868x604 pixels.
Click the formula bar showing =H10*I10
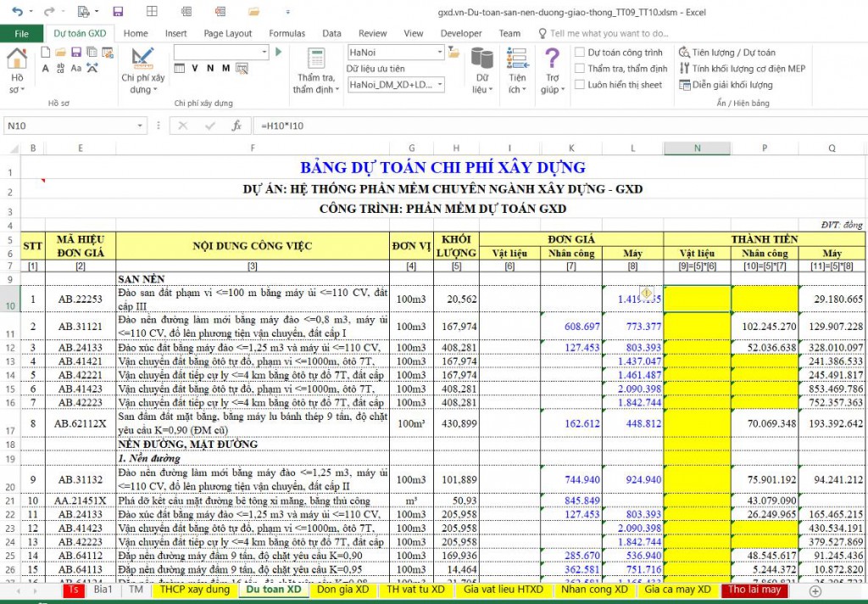(x=559, y=126)
